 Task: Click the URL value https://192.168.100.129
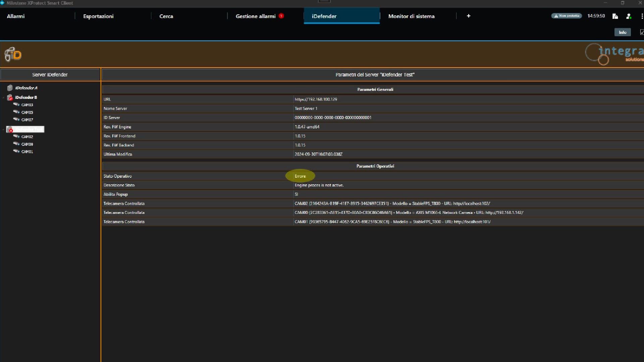point(316,99)
